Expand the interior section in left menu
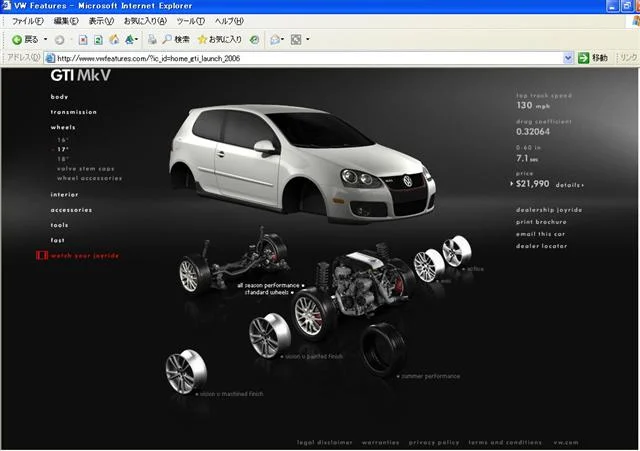This screenshot has height=451, width=640. (x=64, y=195)
